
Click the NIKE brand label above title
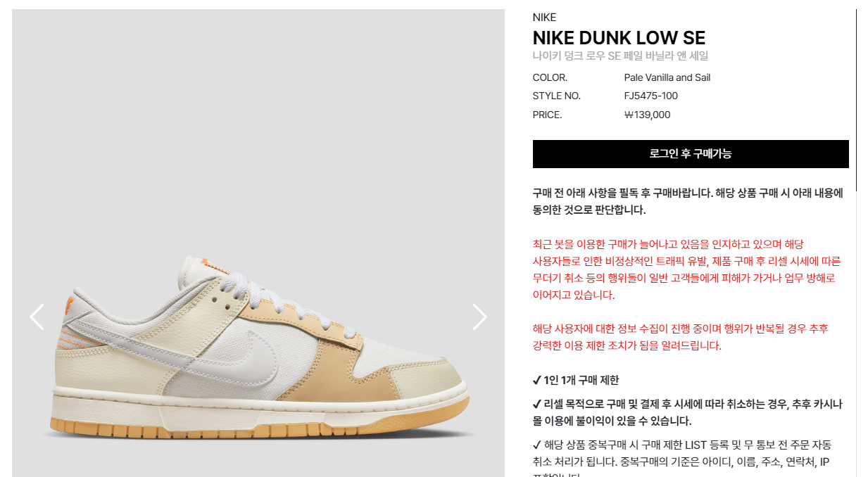pyautogui.click(x=544, y=18)
